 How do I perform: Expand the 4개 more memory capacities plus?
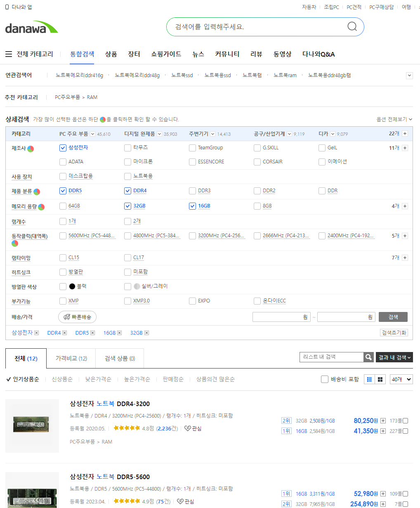click(405, 206)
